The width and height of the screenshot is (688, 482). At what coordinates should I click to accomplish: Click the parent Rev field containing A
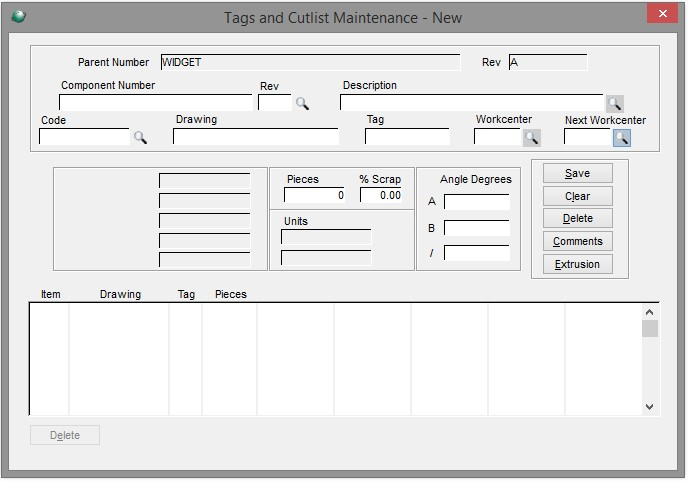click(548, 62)
